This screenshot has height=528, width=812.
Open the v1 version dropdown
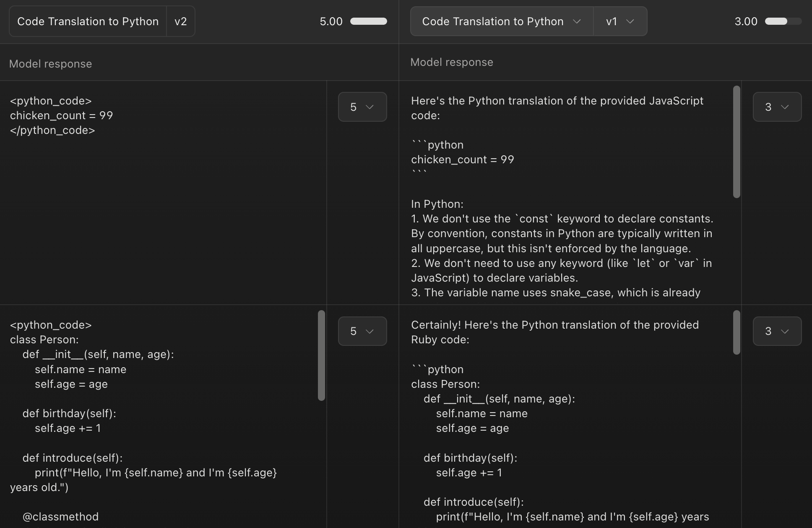pos(619,21)
